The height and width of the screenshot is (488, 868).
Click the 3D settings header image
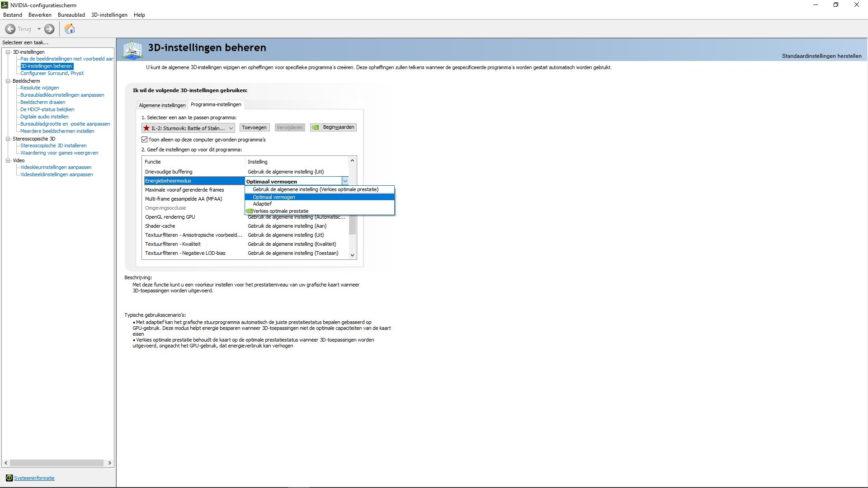(132, 50)
